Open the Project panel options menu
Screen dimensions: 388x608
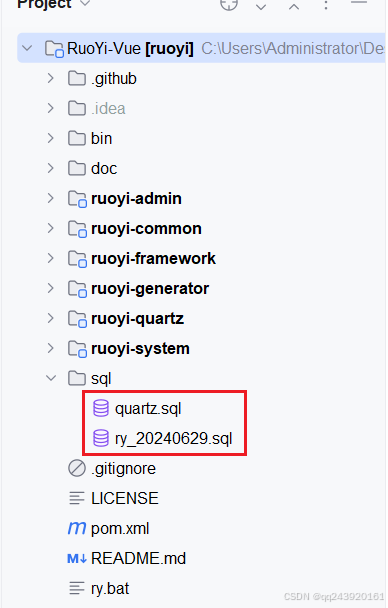326,5
